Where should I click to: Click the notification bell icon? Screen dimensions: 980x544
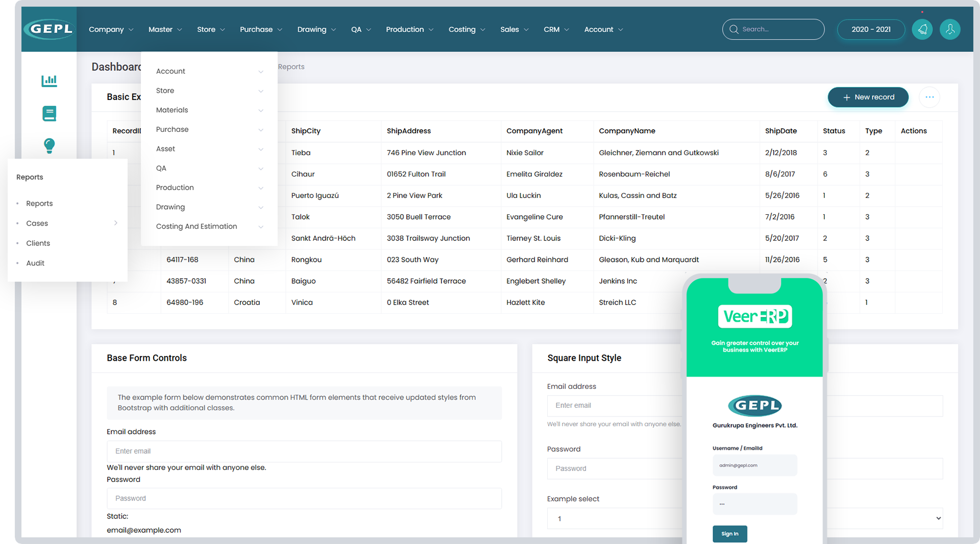(922, 29)
